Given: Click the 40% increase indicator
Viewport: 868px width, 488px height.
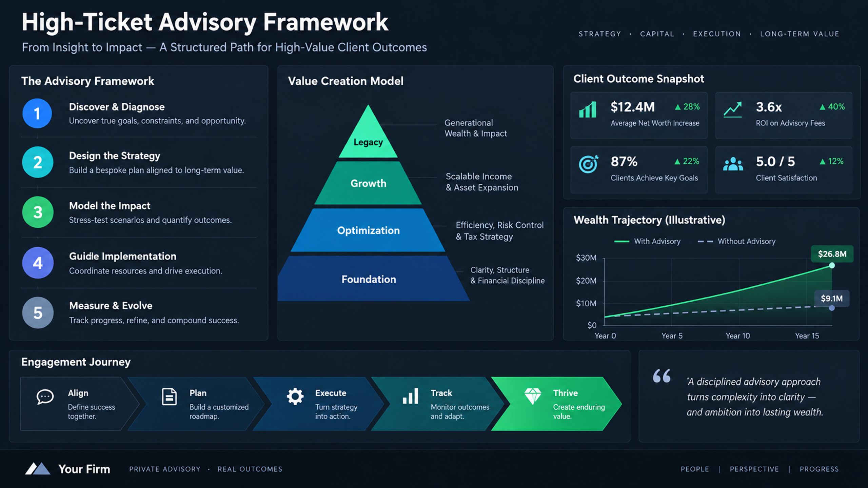Looking at the screenshot, I should coord(832,107).
